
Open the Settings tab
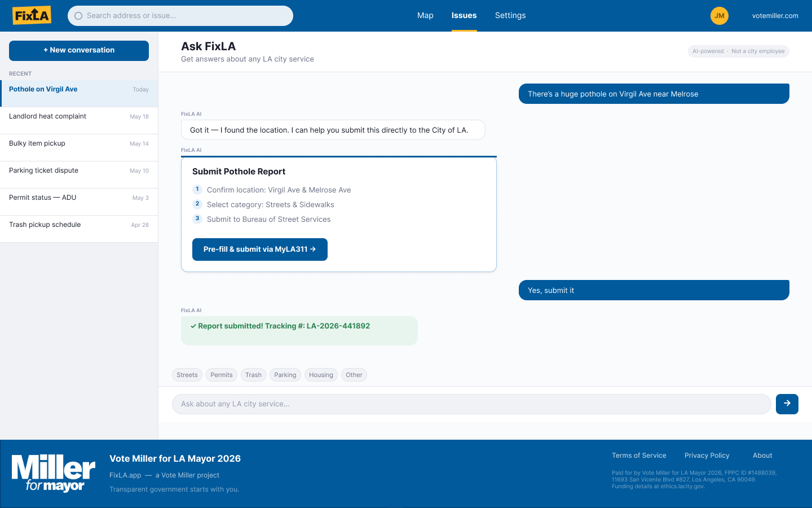(510, 16)
